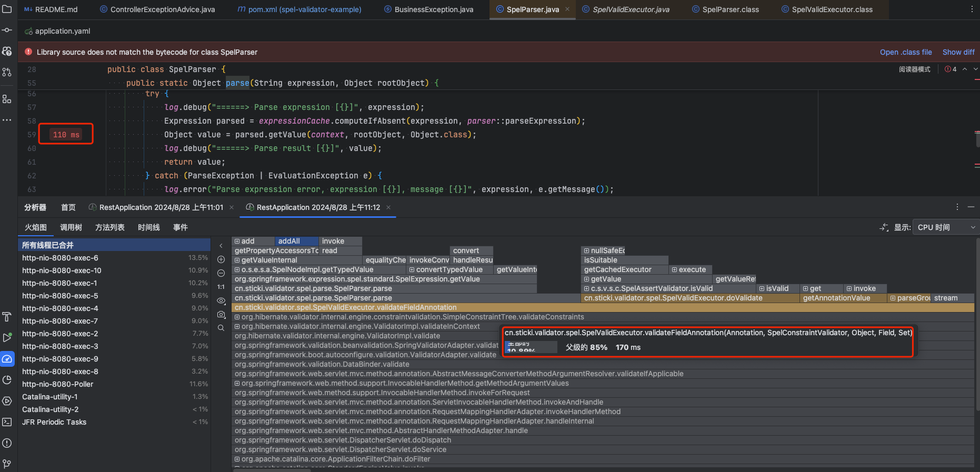Click the diff comparison icon near 显示

(x=884, y=227)
